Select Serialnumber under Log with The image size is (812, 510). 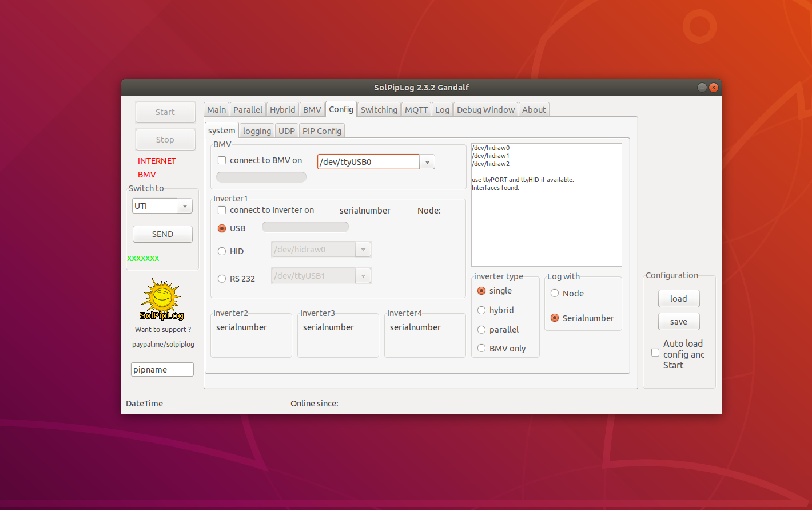pyautogui.click(x=555, y=318)
